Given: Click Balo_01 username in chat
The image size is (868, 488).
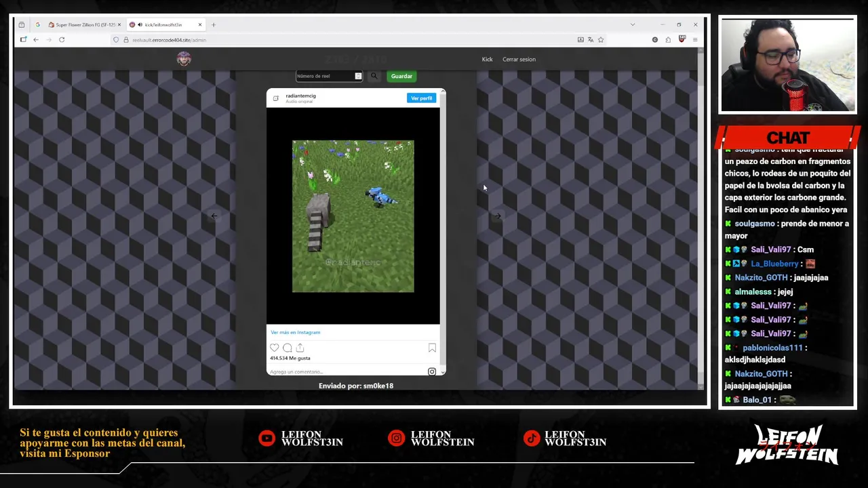Looking at the screenshot, I should 757,400.
